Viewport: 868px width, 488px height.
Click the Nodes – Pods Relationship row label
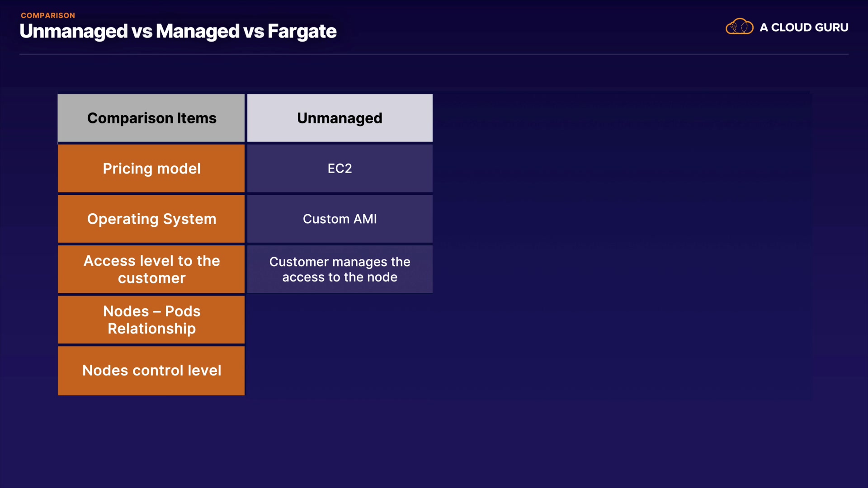[151, 320]
